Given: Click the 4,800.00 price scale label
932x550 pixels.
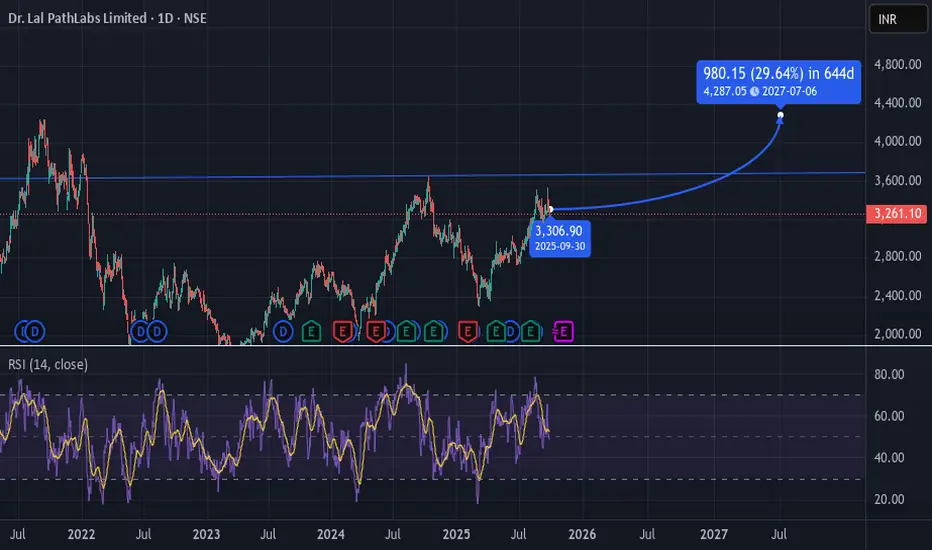Looking at the screenshot, I should click(x=898, y=64).
